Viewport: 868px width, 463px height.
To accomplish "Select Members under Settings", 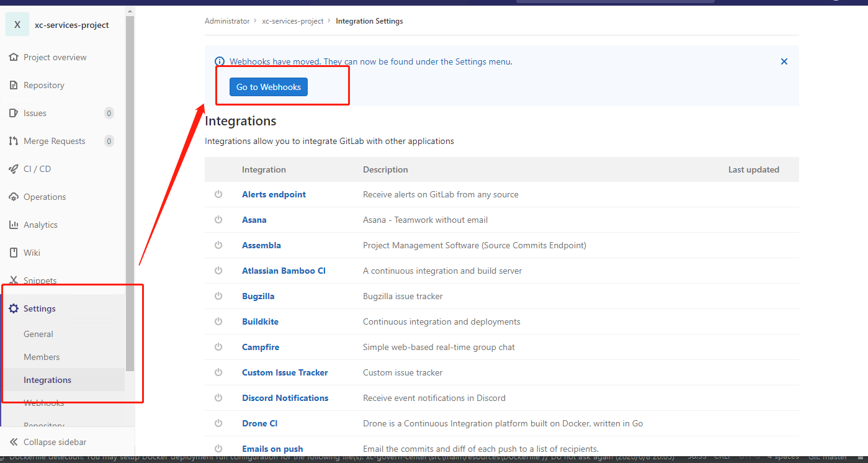I will point(42,357).
